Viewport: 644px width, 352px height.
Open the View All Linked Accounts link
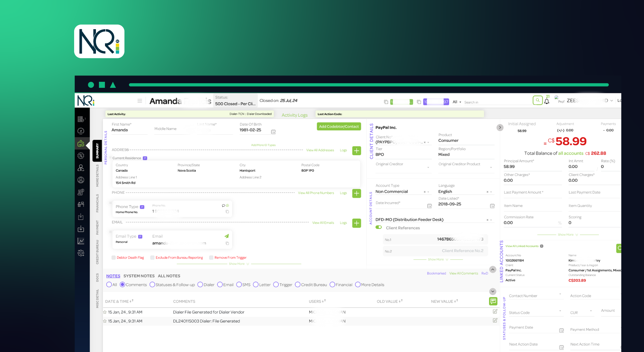coord(522,246)
